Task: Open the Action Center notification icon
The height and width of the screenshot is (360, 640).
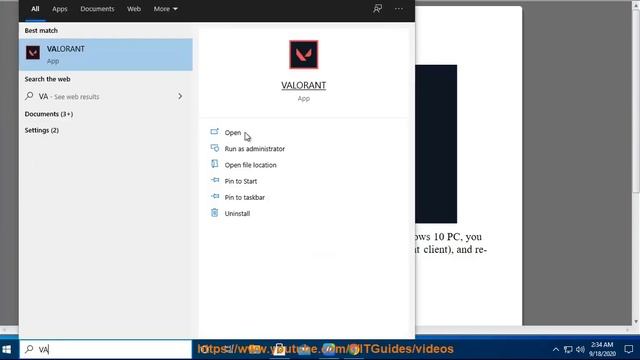Action: [x=629, y=349]
